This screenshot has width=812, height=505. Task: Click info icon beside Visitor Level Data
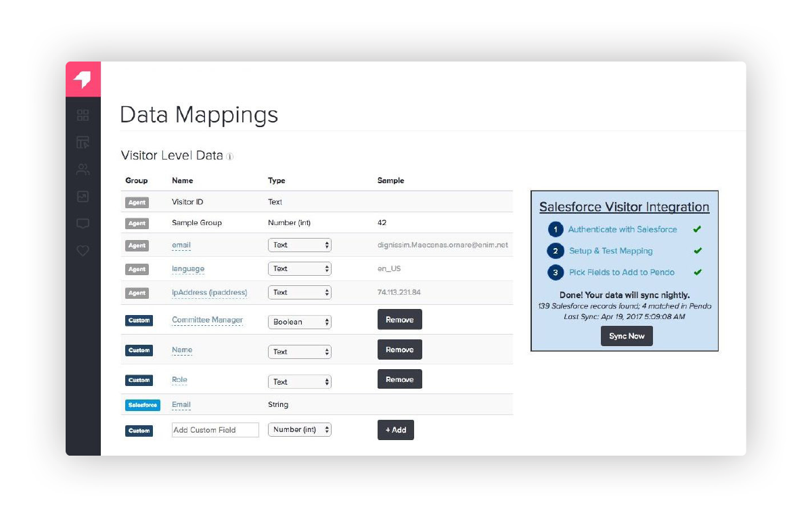tap(229, 157)
